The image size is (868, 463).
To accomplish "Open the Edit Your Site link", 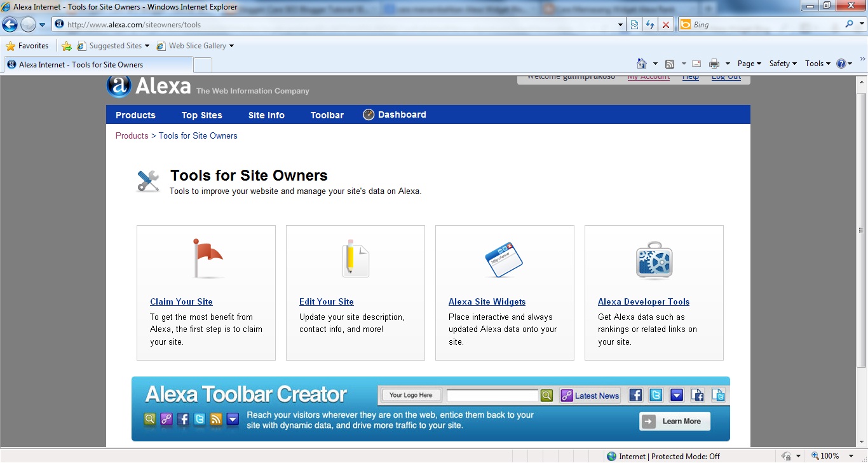I will click(327, 302).
